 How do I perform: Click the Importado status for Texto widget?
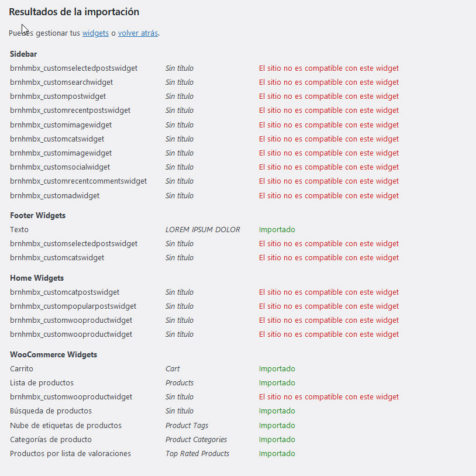[x=277, y=230]
